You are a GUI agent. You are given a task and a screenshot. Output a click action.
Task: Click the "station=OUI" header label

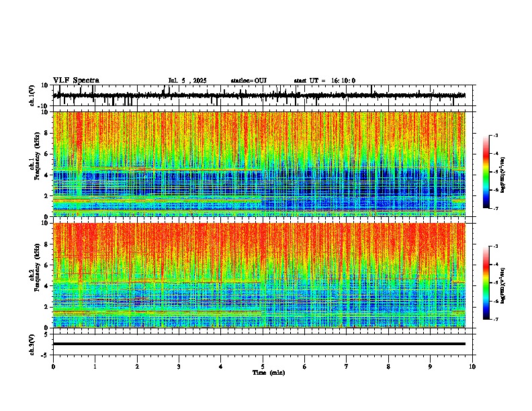point(249,81)
